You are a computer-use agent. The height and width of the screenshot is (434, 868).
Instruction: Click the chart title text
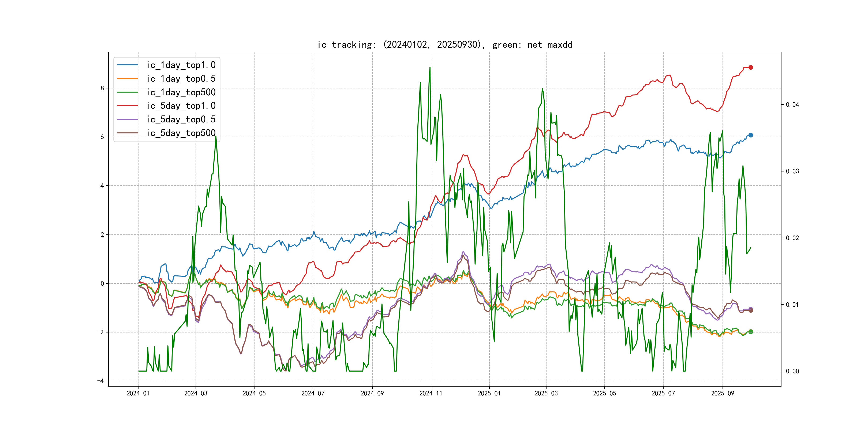[x=445, y=44]
